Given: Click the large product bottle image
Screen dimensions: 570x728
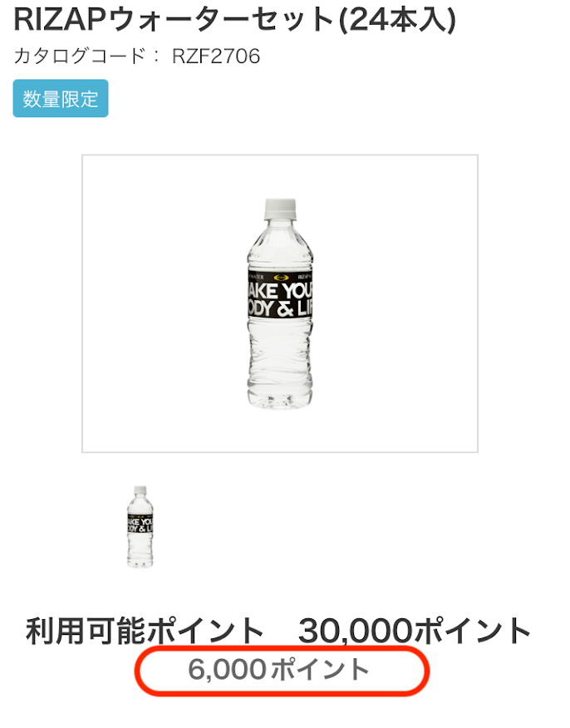Looking at the screenshot, I should (280, 303).
